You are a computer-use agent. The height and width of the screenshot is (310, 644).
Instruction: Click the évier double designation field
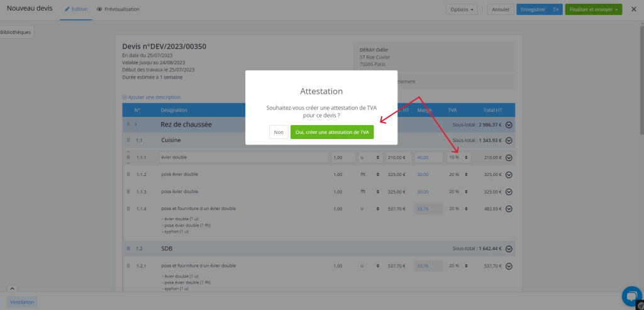point(243,157)
